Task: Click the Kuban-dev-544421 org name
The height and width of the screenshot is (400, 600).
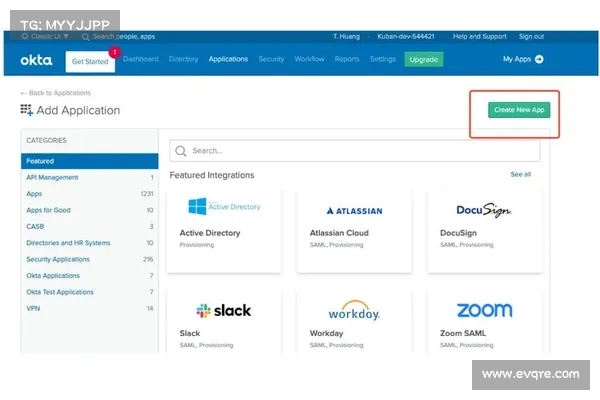Action: coord(406,36)
